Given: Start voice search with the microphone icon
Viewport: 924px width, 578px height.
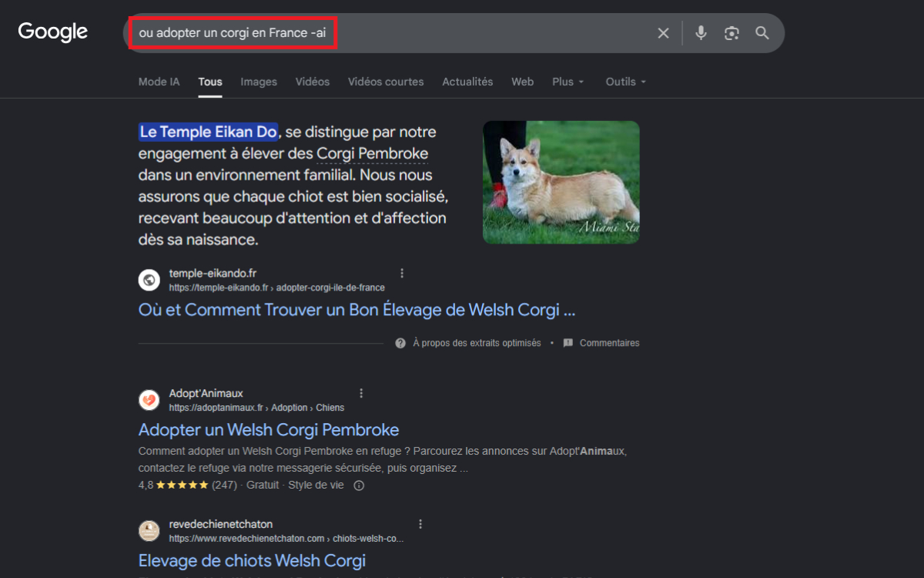Looking at the screenshot, I should [x=701, y=33].
